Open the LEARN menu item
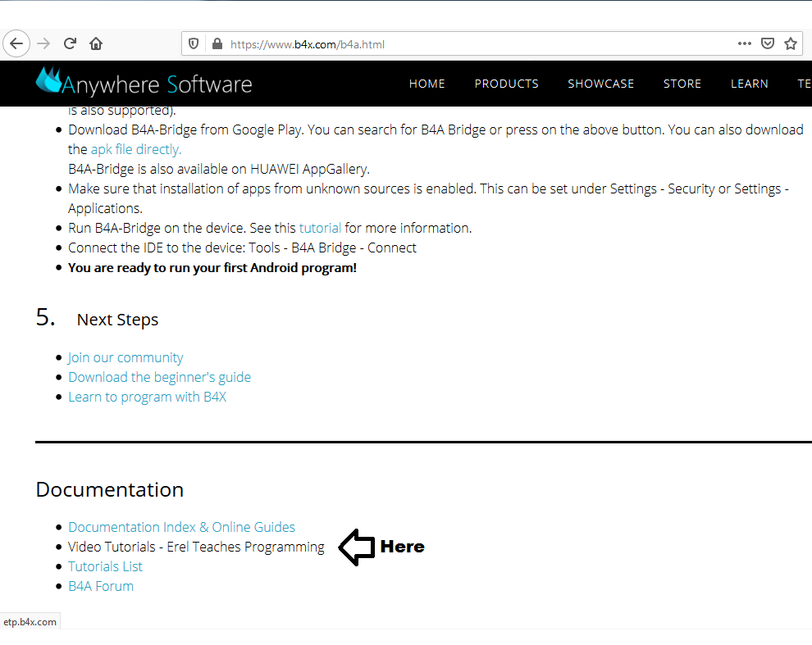 (x=750, y=84)
